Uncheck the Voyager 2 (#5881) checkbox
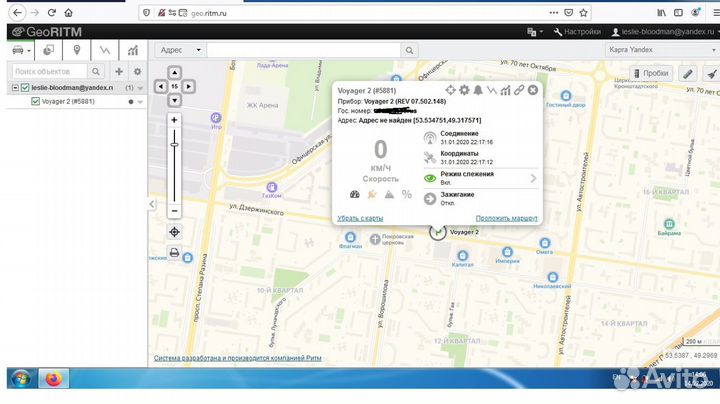The image size is (720, 404). coord(35,101)
